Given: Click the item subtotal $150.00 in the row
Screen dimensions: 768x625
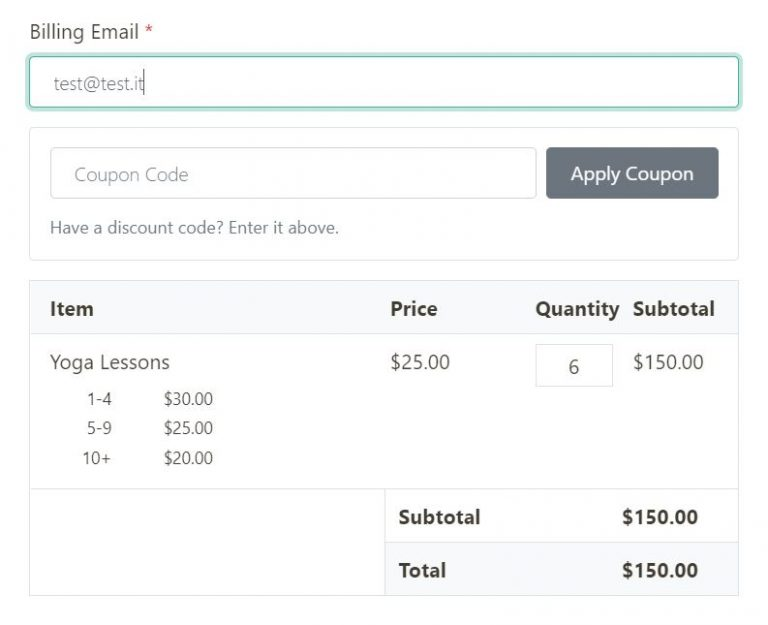Looking at the screenshot, I should (668, 362).
